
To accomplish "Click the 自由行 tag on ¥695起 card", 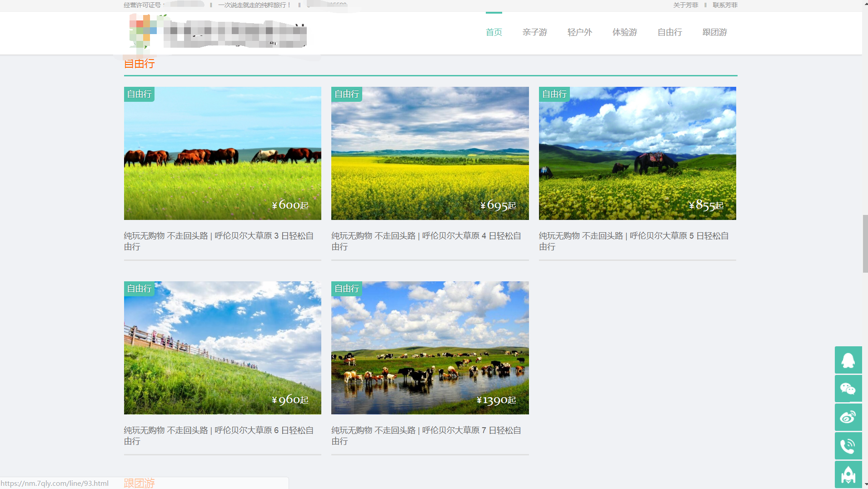I will coord(347,94).
